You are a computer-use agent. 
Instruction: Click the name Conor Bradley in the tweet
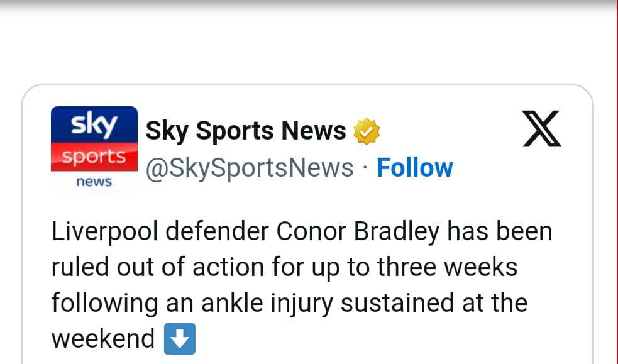(358, 231)
